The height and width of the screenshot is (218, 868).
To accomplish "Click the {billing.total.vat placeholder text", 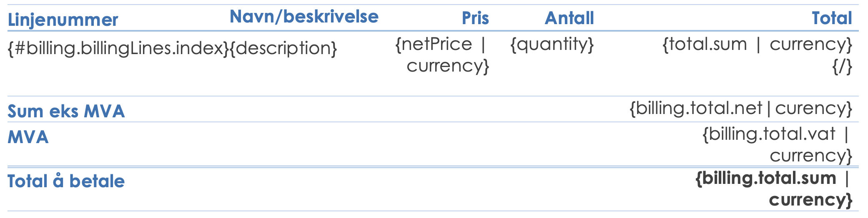I will tap(769, 134).
